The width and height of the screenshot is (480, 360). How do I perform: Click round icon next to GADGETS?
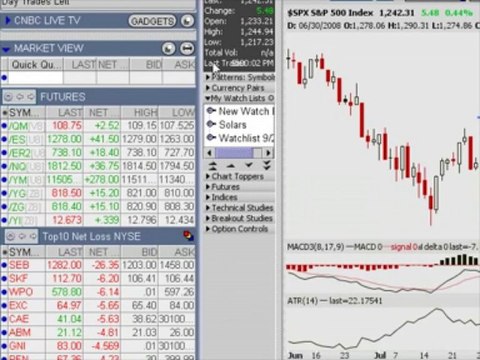187,21
